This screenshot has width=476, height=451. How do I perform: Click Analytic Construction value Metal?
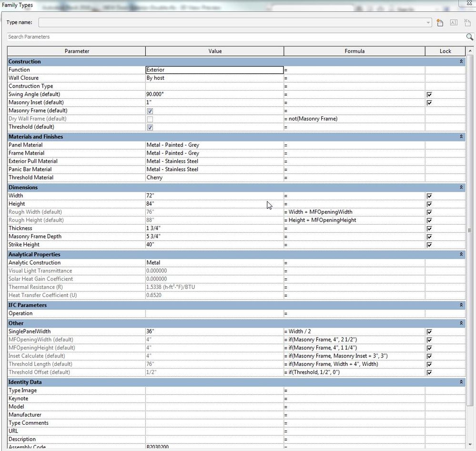coord(214,263)
